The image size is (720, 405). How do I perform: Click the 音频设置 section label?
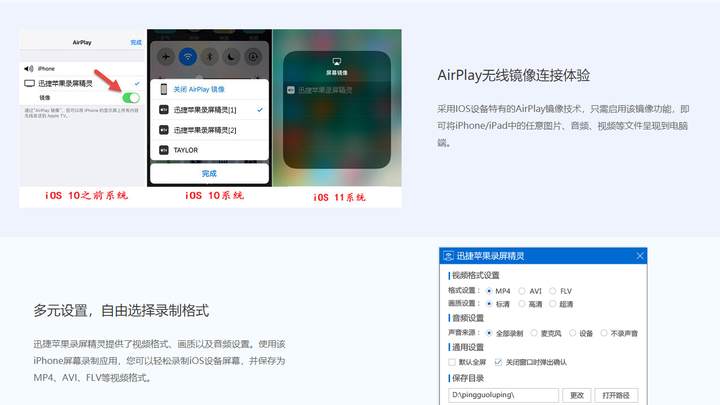pos(468,318)
